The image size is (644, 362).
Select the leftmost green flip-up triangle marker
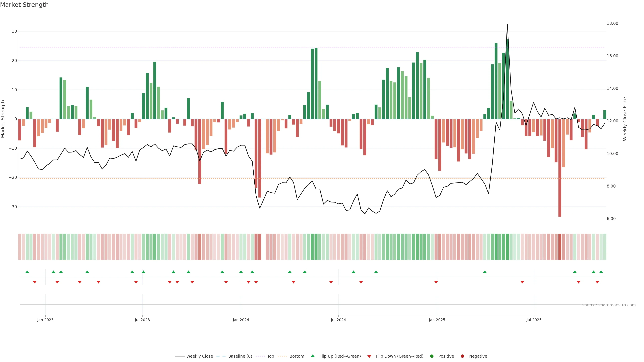(x=27, y=272)
